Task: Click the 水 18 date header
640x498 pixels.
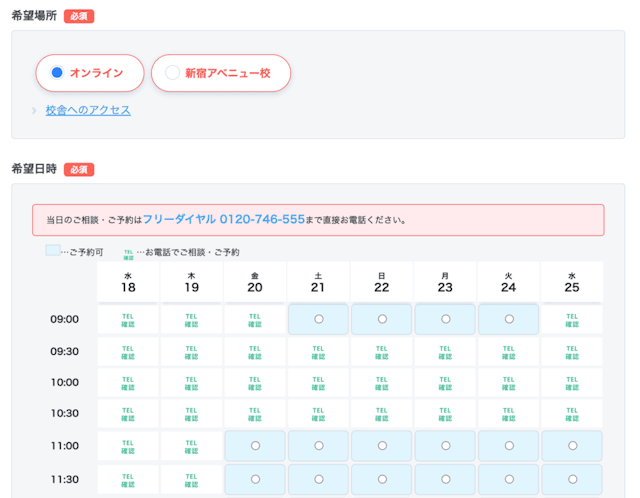Action: pos(128,282)
